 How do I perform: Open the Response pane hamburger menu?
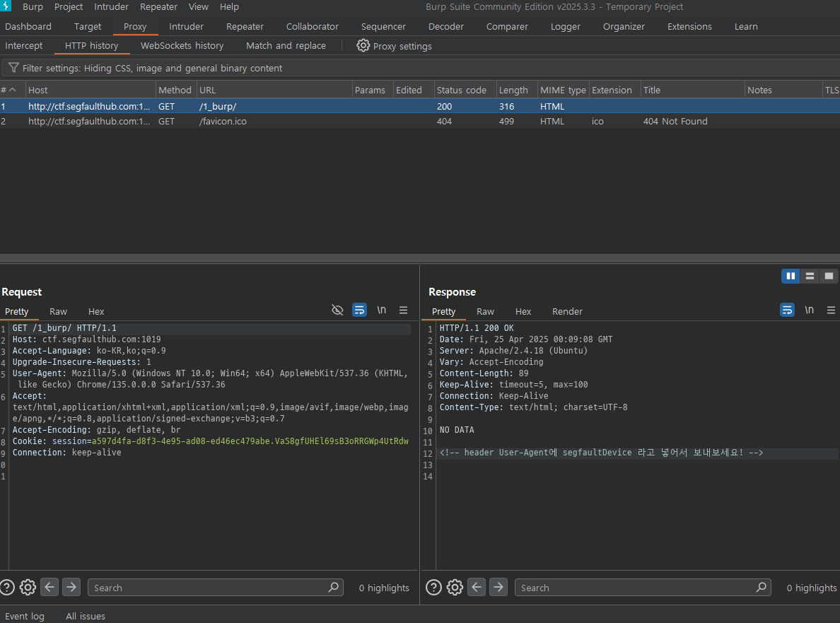(831, 310)
